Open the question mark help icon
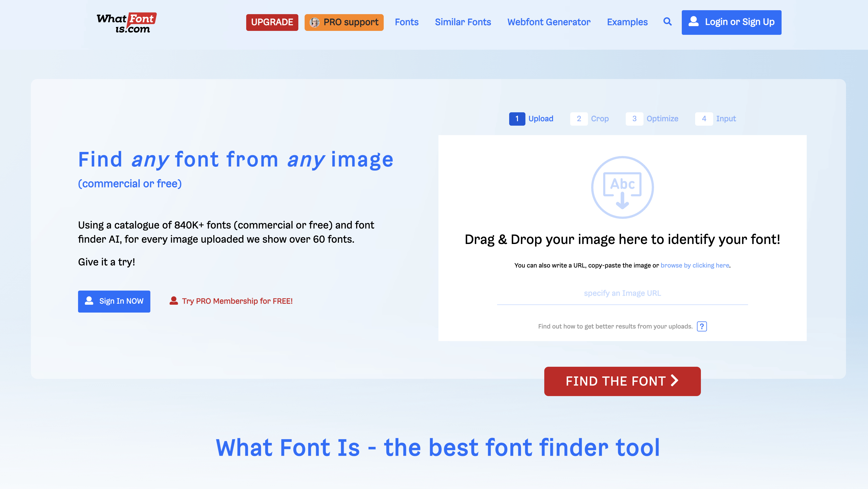 702,326
